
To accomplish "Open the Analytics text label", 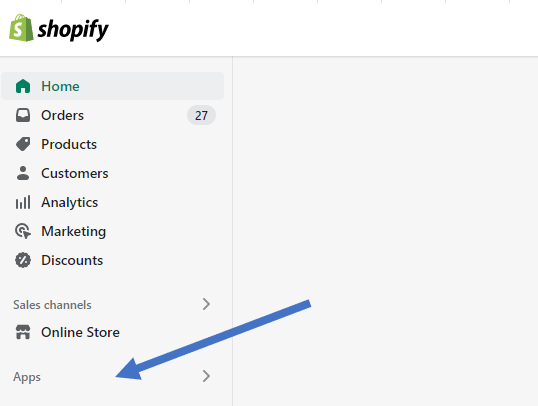I will click(x=70, y=202).
